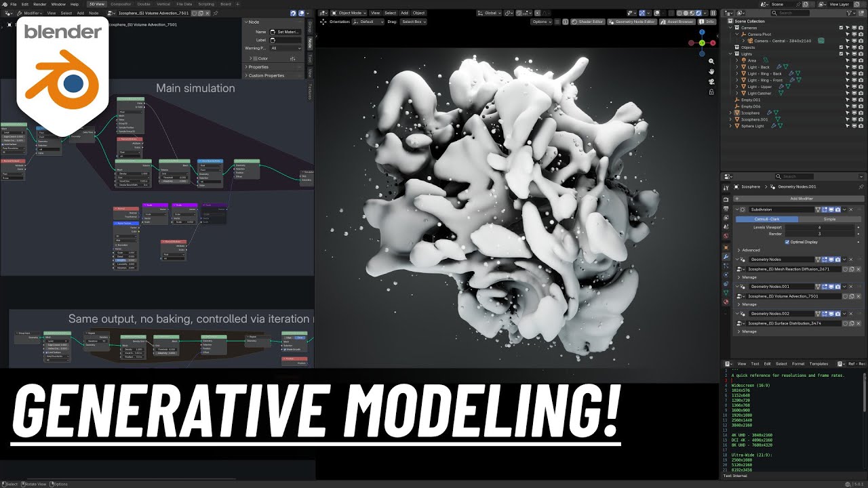Toggle the Lights collection exclude checkbox
This screenshot has width=868, height=488.
coord(841,54)
